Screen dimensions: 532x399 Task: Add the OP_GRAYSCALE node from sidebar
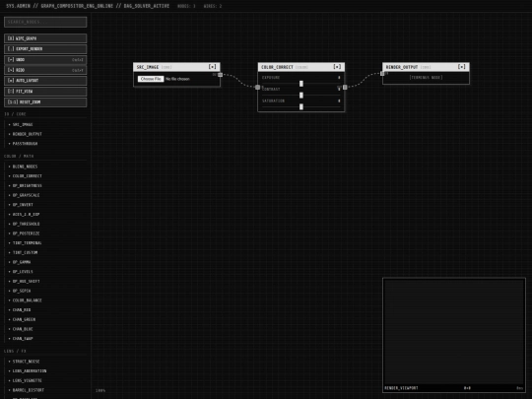pyautogui.click(x=45, y=195)
